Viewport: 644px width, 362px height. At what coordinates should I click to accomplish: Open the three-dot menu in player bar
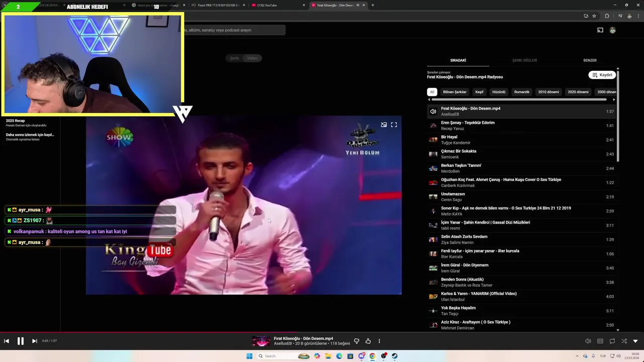tap(379, 341)
